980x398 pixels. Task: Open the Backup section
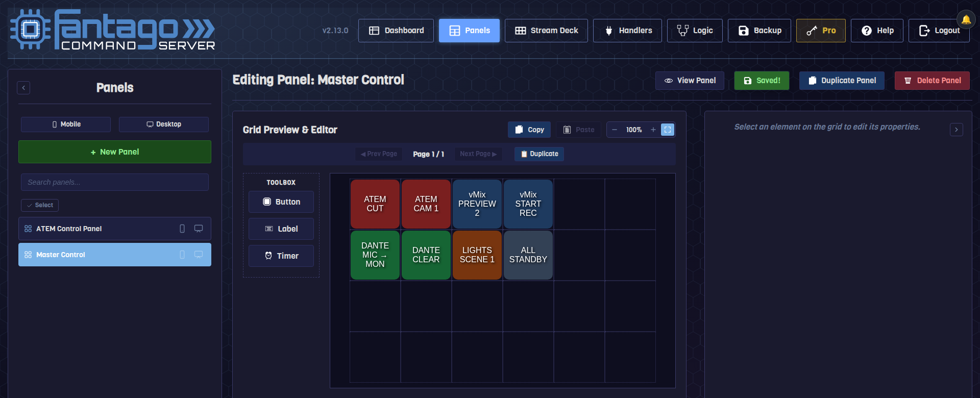[x=759, y=31]
